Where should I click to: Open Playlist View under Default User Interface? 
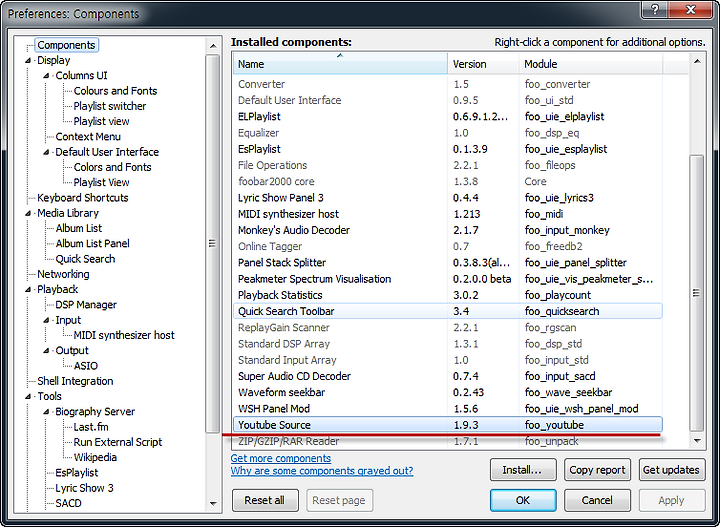(x=101, y=182)
